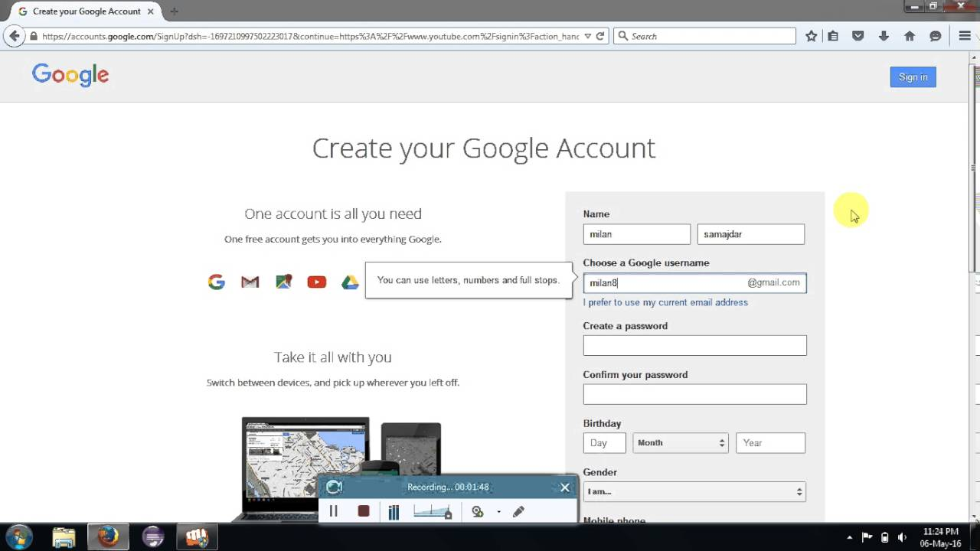Click the Google Drive product icon
This screenshot has width=980, height=551.
coord(350,282)
